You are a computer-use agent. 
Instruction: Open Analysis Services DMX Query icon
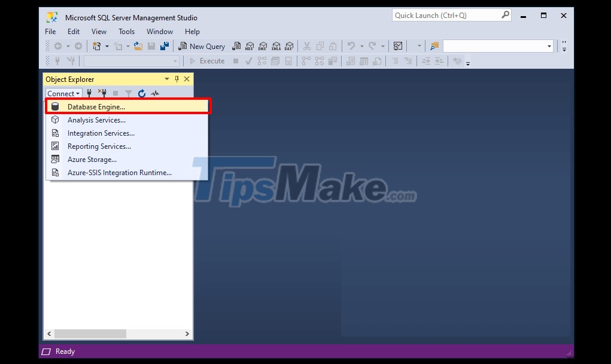click(x=263, y=47)
